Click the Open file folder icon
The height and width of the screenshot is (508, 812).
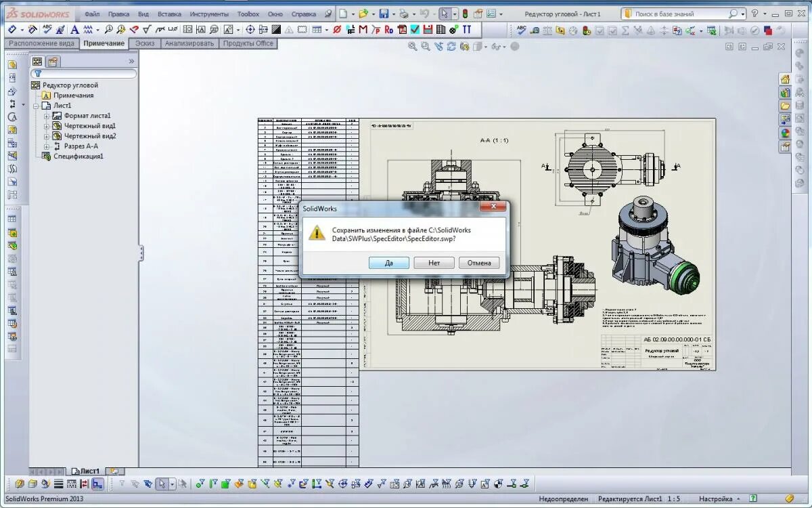point(363,14)
